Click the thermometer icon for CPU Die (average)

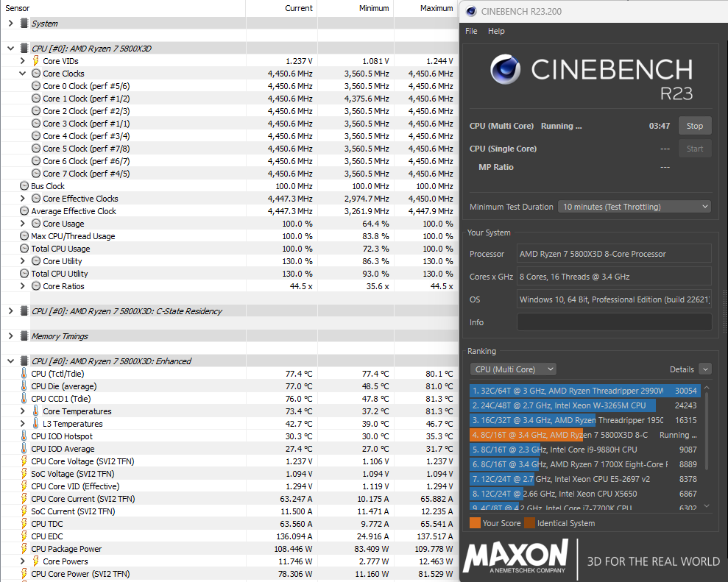[x=24, y=386]
